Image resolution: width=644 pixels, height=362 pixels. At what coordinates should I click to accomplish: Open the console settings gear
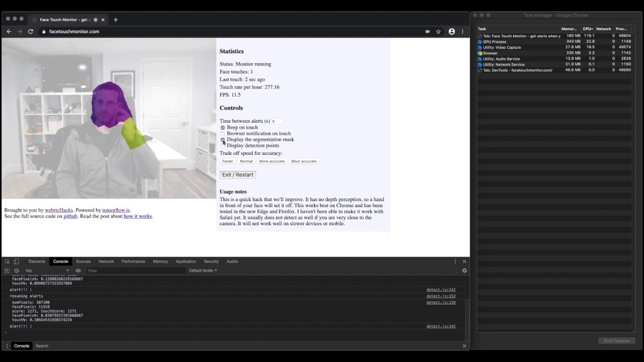(x=464, y=271)
